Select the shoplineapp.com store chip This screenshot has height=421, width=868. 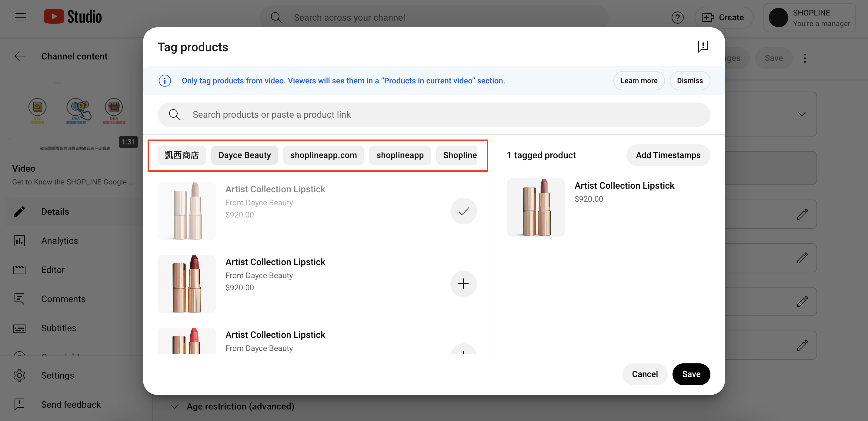[323, 155]
